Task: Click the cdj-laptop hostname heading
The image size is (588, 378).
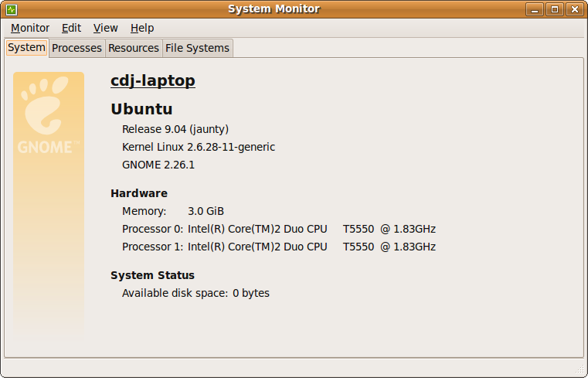Action: coord(153,80)
